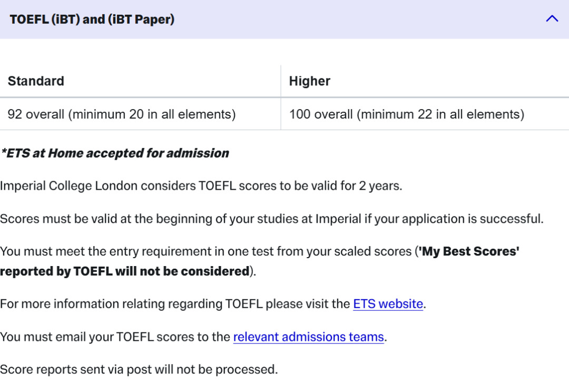The width and height of the screenshot is (569, 392).
Task: Open the ETS website link
Action: coord(388,304)
